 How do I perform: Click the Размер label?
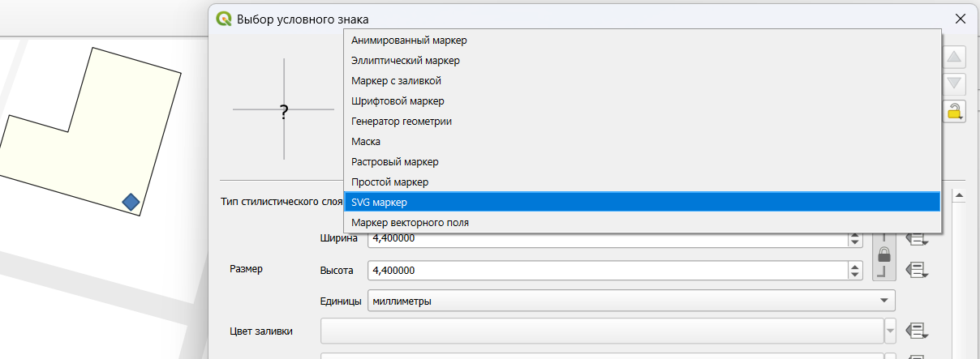click(247, 268)
